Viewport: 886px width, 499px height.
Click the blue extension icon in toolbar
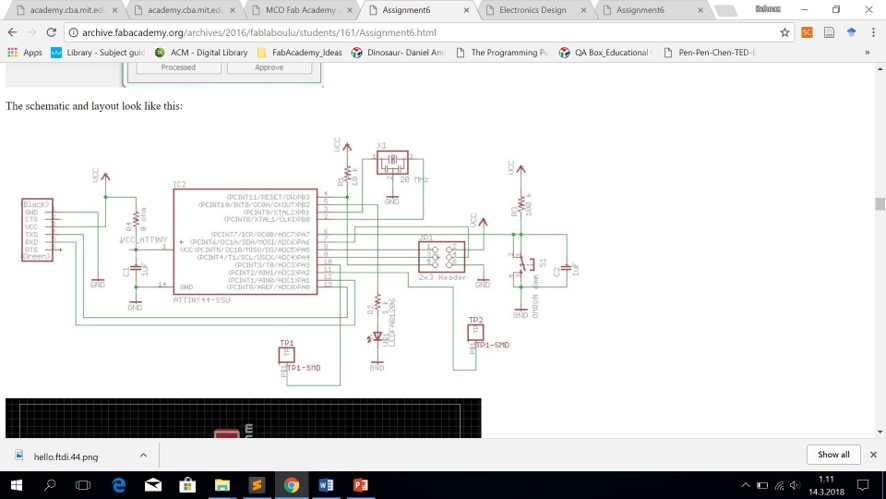click(851, 33)
